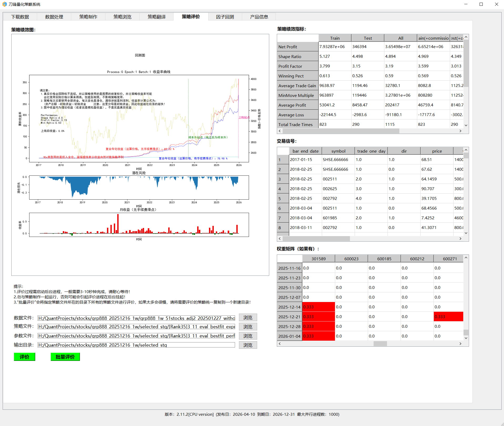Click the 参数文件 path input field
Screen dimensions: 504x426
136,336
